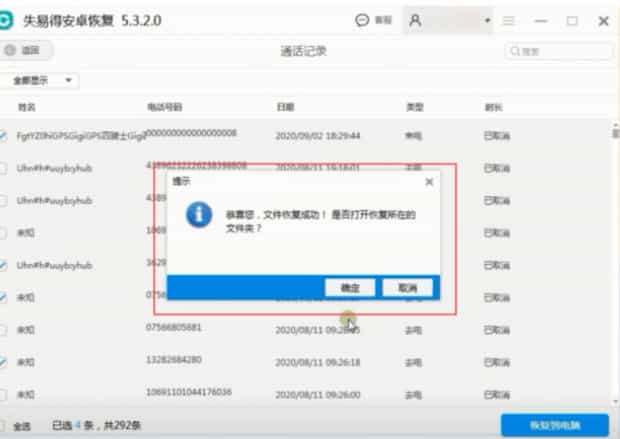Check the box for number 10691101044176036
Viewport: 620px width, 439px height.
3,394
